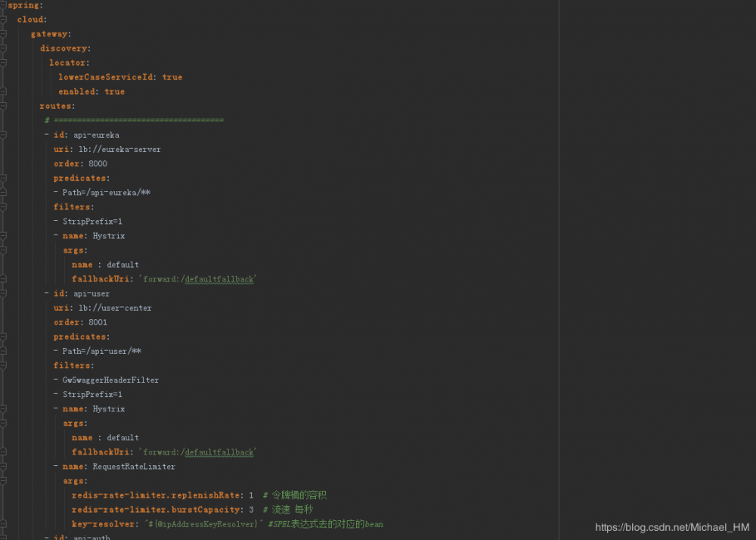Click the #SPEL表达式 comment
This screenshot has height=540, width=756.
(326, 525)
